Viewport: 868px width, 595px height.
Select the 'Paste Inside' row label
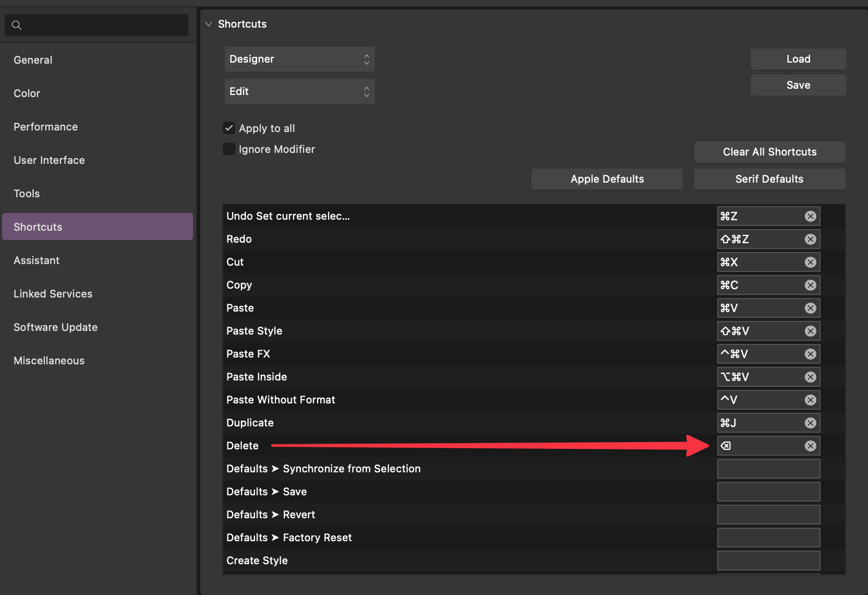click(x=257, y=377)
